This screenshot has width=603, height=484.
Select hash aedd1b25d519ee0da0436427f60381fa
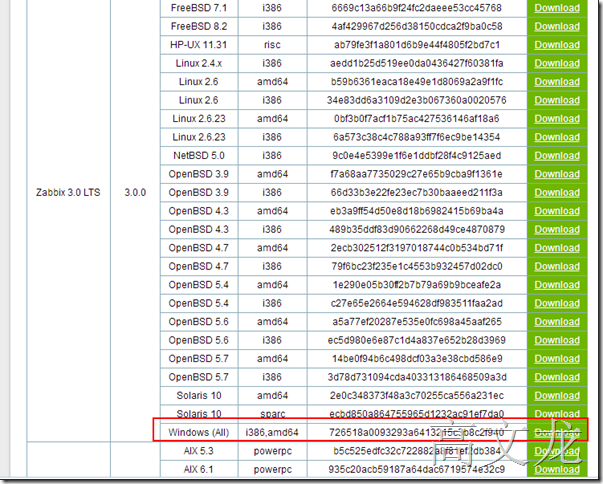point(417,63)
